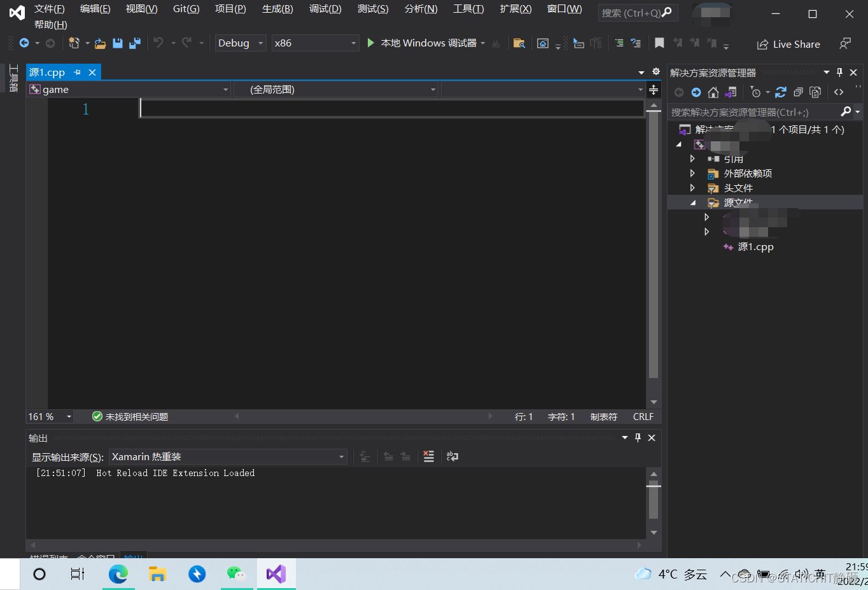The image size is (868, 590).
Task: Toggle the pin on the 源1.cpp tab
Action: [x=78, y=73]
